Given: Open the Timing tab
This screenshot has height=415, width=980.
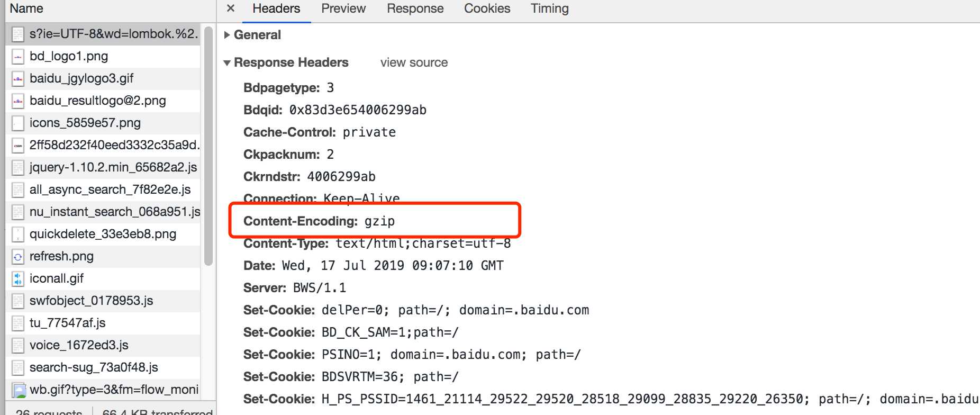Looking at the screenshot, I should point(550,8).
